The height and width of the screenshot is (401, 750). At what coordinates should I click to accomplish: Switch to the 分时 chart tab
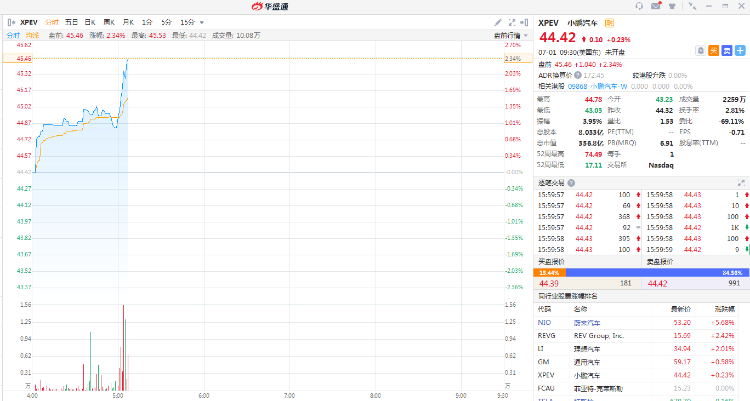point(52,22)
